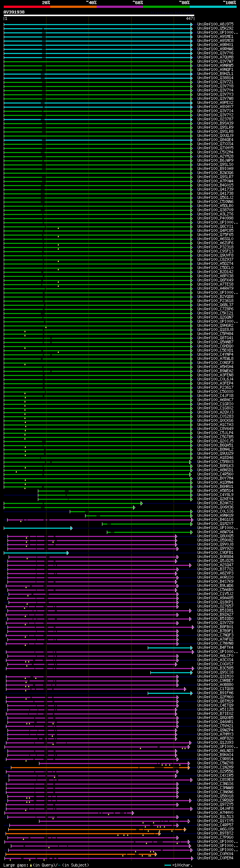Open hit UniRef100_A8J9T5
This screenshot has width=240, height=868.
[215, 24]
